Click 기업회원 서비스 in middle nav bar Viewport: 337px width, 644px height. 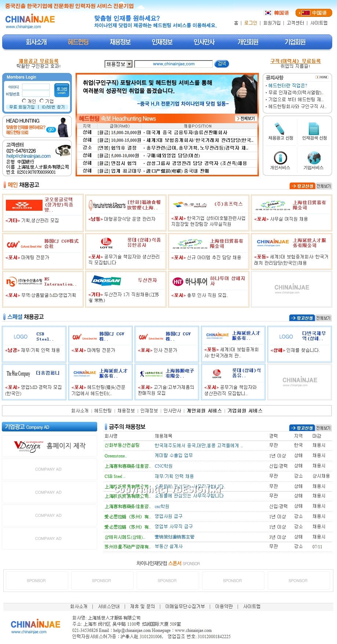pos(245,411)
